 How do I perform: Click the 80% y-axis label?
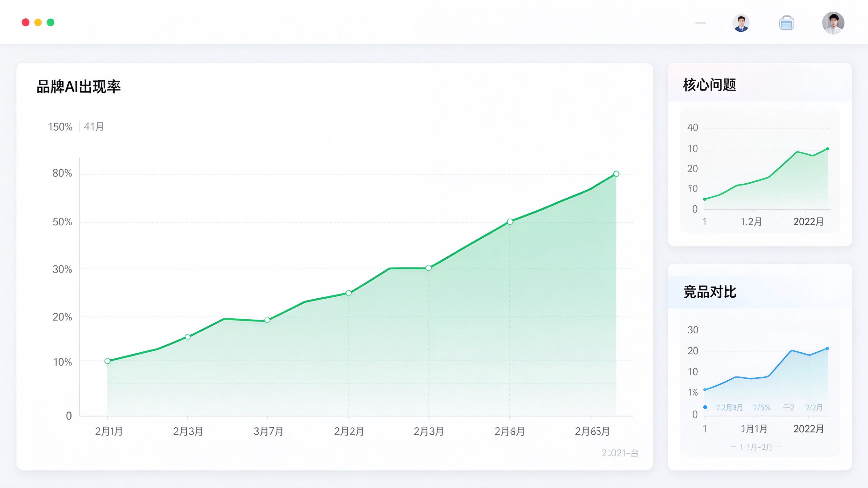pos(62,173)
